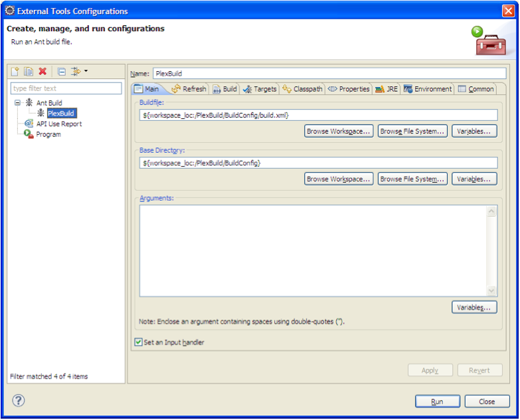Click the external tools toolbox banner image
Screen dimensions: 520x420
489,41
